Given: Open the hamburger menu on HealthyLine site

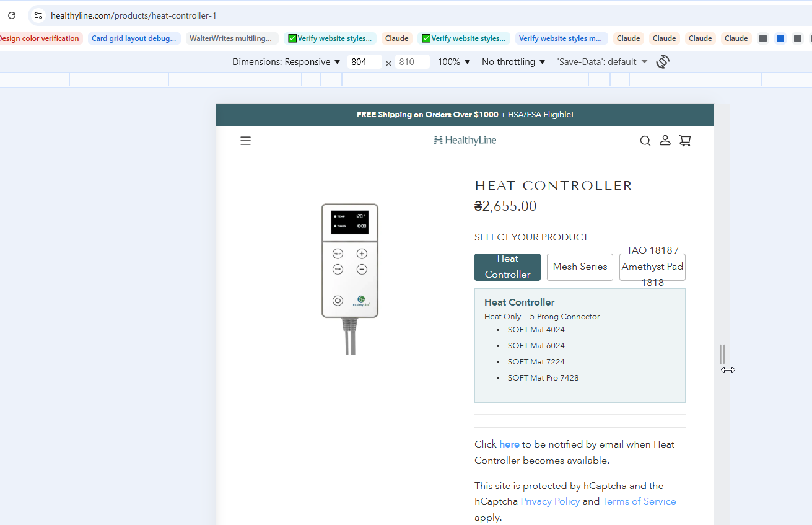Looking at the screenshot, I should (245, 141).
